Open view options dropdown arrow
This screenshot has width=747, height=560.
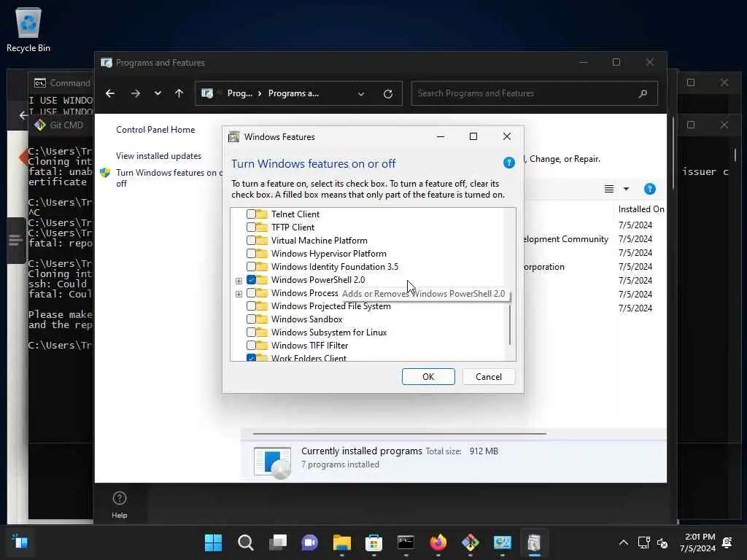(x=626, y=189)
